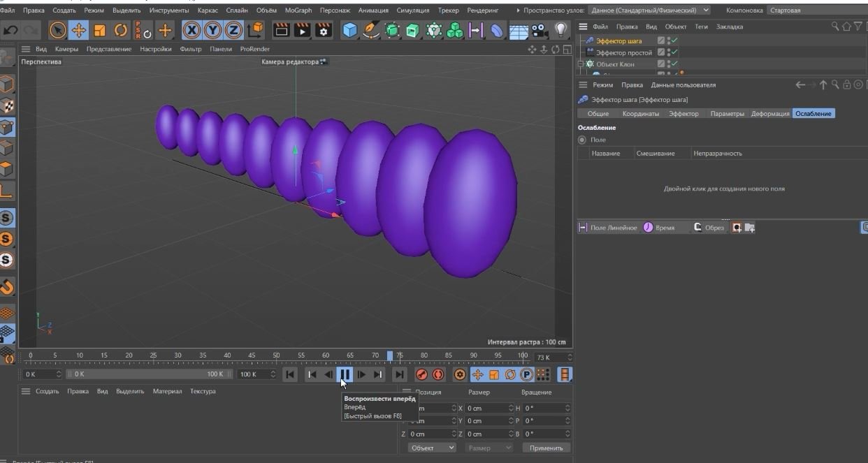Click the light bulb icon to add light
Screen dimensions: 868x463
tap(560, 30)
